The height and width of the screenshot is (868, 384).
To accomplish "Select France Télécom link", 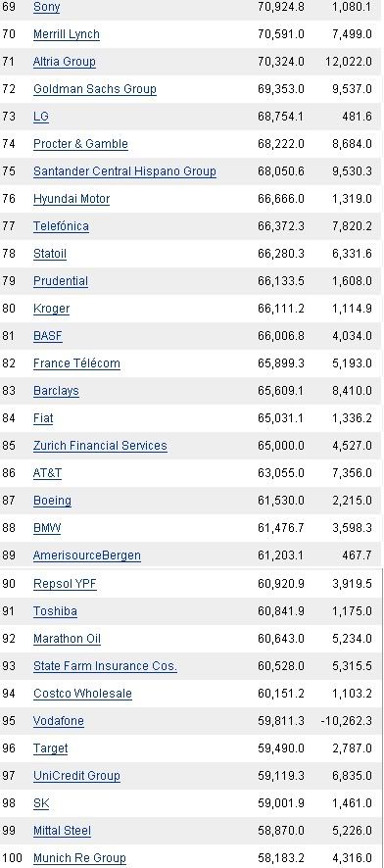I will click(x=76, y=363).
